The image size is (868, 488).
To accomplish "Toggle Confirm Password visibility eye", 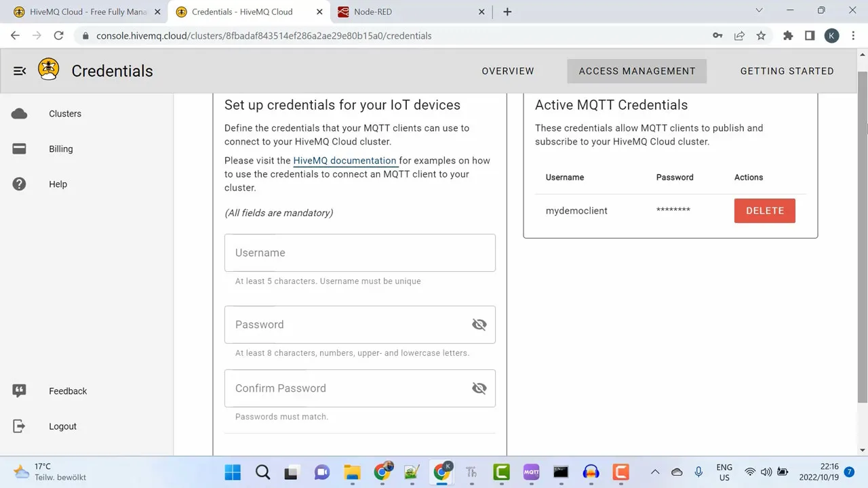I will click(479, 388).
